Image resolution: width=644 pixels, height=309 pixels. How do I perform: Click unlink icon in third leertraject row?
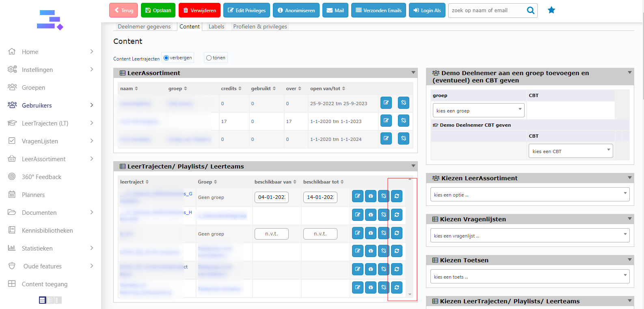(x=384, y=233)
